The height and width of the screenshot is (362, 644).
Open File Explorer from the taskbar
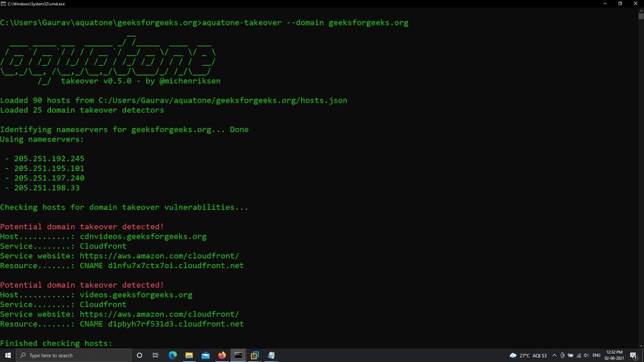tap(189, 355)
